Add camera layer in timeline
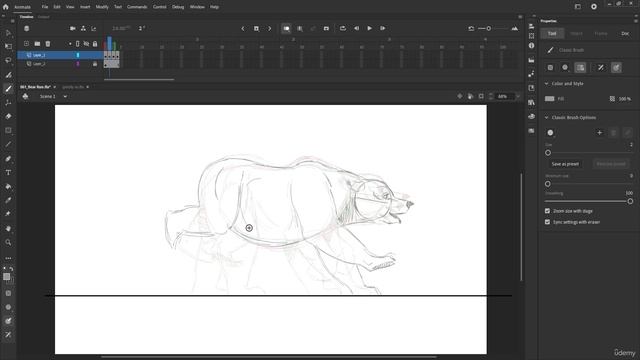Image resolution: width=640 pixels, height=360 pixels. [x=73, y=29]
